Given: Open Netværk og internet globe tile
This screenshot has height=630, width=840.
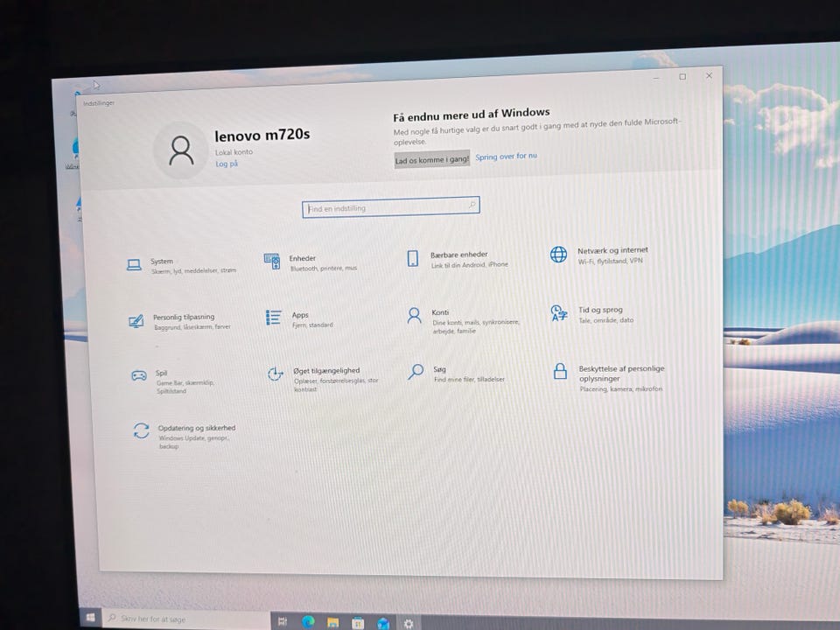Looking at the screenshot, I should tap(598, 255).
